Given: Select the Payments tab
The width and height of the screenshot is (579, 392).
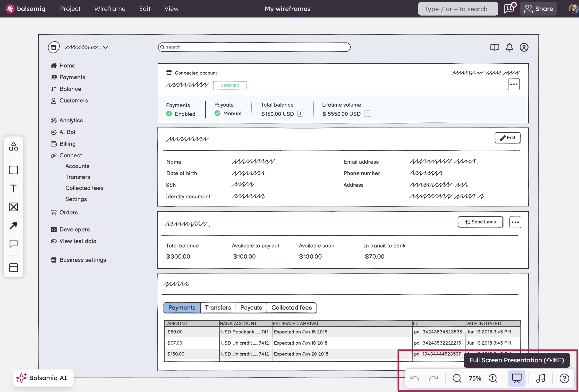Looking at the screenshot, I should (182, 307).
